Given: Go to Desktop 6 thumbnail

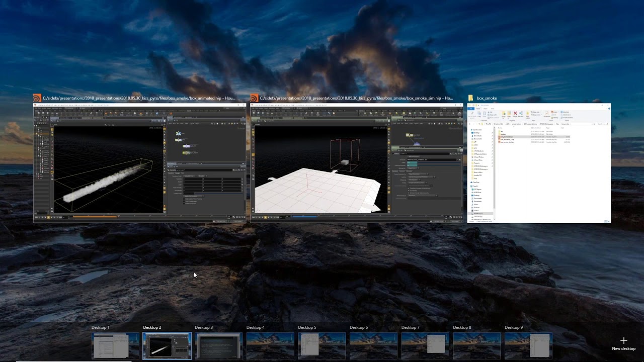Looking at the screenshot, I should tap(373, 346).
